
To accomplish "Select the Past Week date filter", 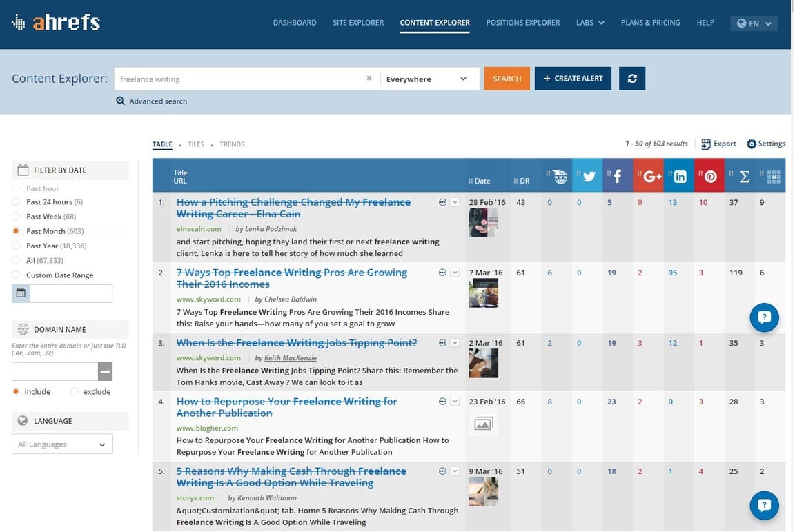I will [17, 217].
